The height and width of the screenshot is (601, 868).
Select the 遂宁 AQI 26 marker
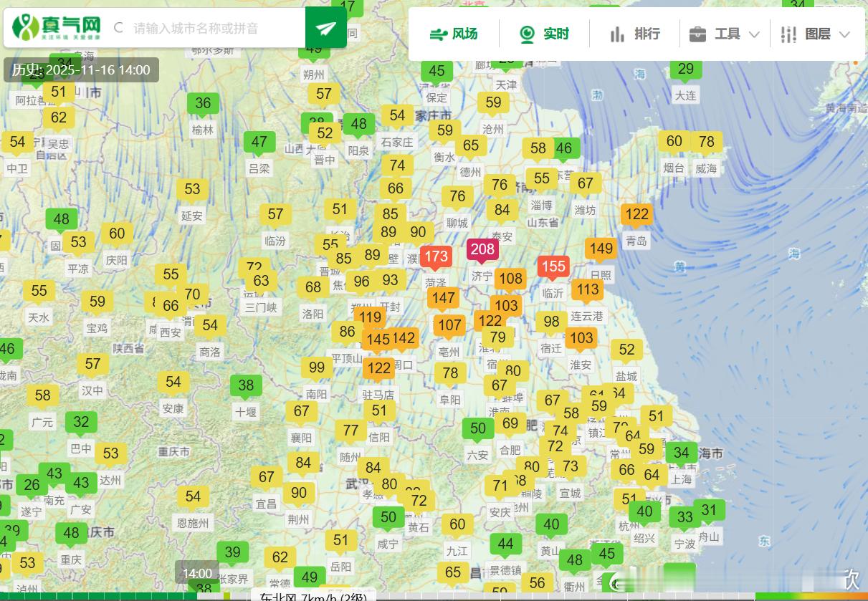(x=32, y=486)
